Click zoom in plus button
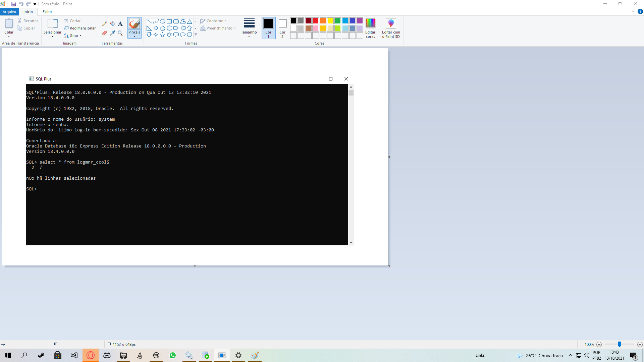Screen dimensions: 644x362 click(640, 345)
